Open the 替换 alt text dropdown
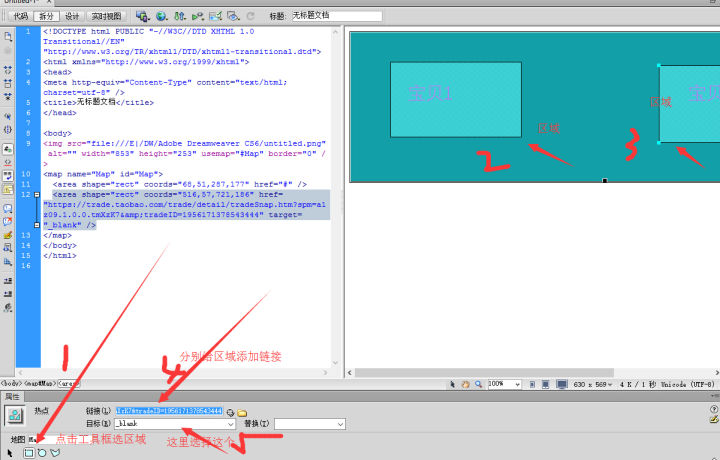Image resolution: width=720 pixels, height=460 pixels. pos(339,424)
